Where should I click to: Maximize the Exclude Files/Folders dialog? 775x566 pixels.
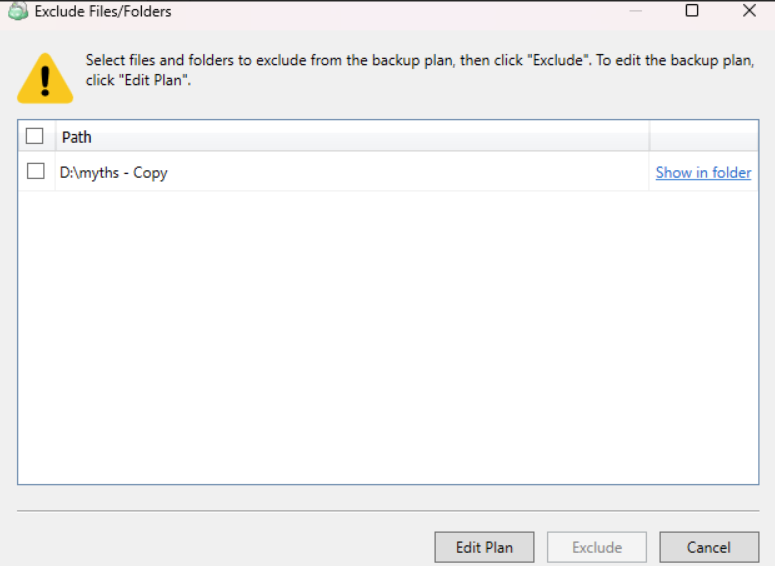[x=692, y=10]
